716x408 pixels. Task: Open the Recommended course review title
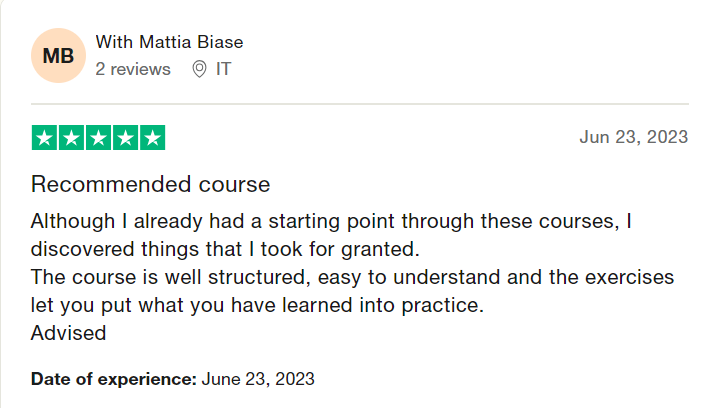click(x=151, y=185)
